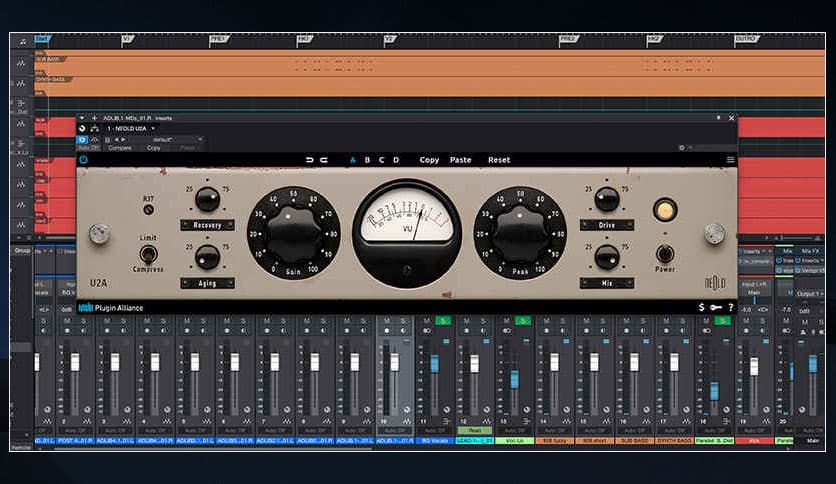Click the sidechain icon in plugin header

pyautogui.click(x=94, y=140)
